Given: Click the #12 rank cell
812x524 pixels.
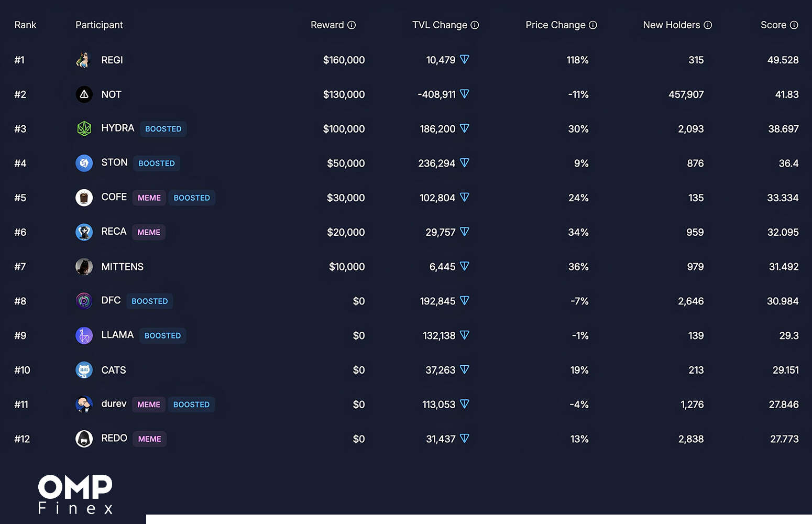Looking at the screenshot, I should click(x=22, y=439).
